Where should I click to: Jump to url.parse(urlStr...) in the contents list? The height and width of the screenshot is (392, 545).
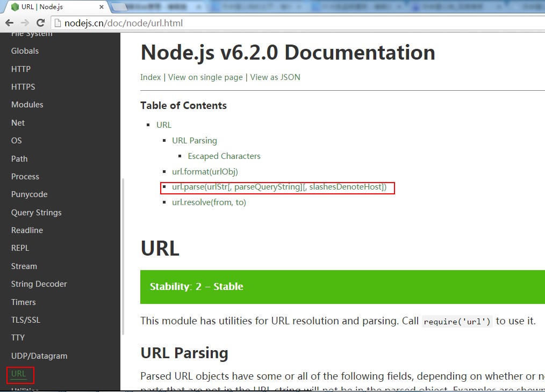[x=279, y=187]
